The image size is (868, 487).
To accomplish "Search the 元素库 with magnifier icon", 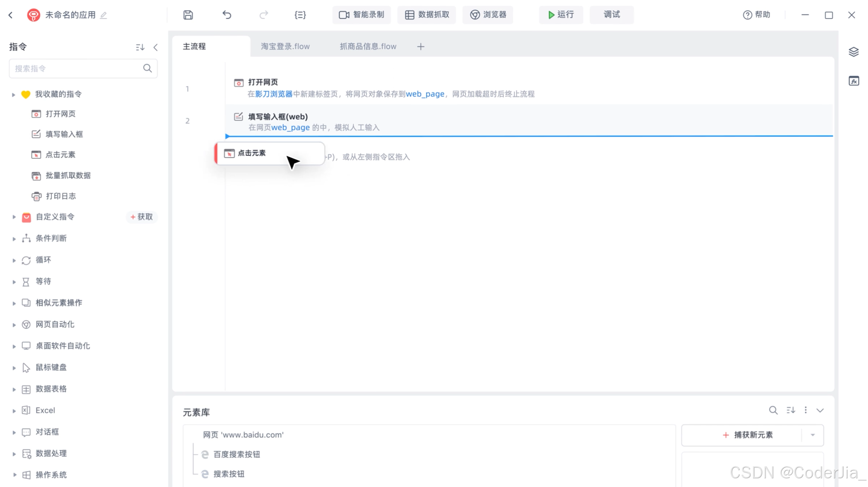I will click(773, 410).
